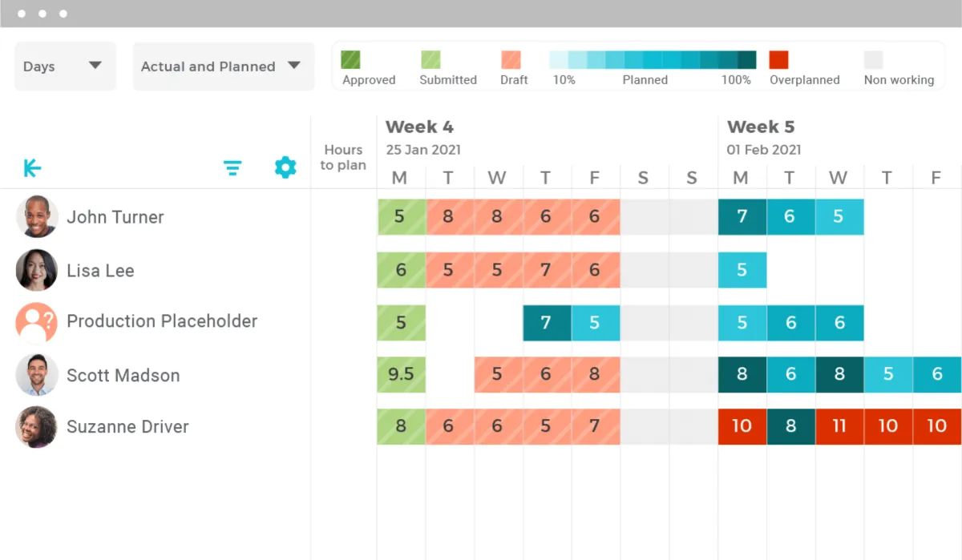Click John Turner's avatar photo
This screenshot has width=962, height=560.
[x=37, y=217]
